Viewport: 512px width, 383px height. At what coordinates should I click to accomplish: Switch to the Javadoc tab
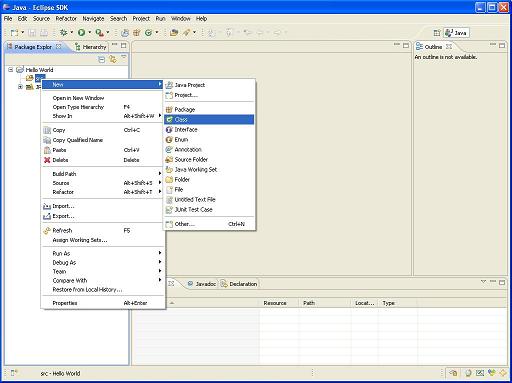point(202,284)
